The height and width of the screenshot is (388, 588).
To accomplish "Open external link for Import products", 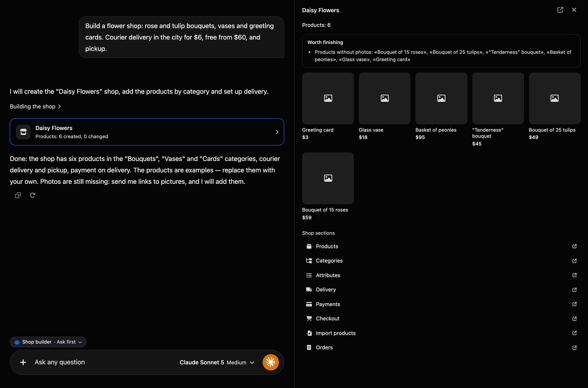I will [x=574, y=333].
